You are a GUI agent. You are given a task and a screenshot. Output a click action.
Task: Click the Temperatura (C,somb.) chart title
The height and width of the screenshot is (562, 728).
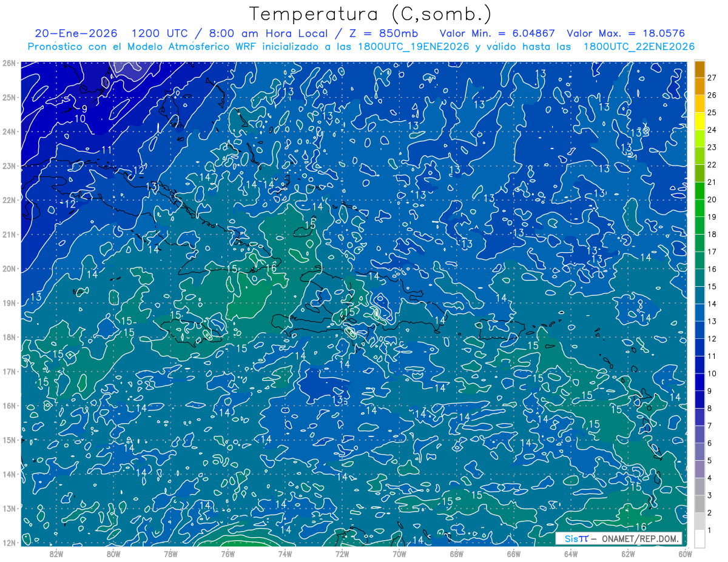click(371, 15)
